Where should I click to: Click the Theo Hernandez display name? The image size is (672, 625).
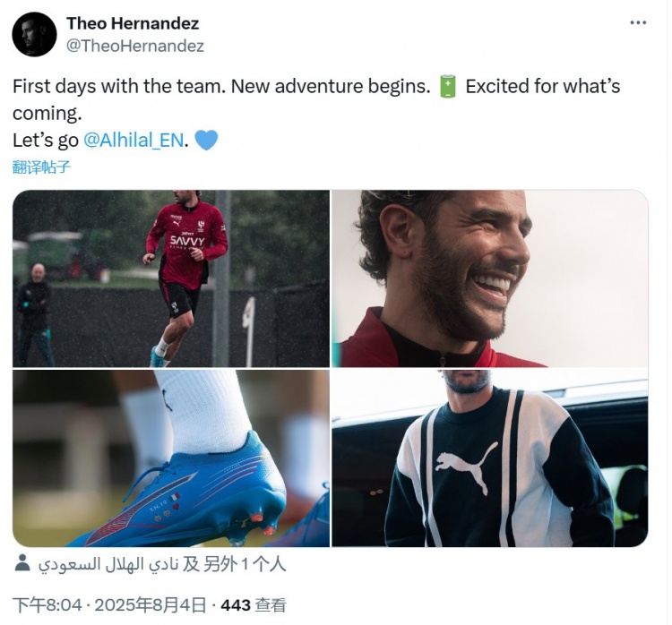tap(133, 23)
